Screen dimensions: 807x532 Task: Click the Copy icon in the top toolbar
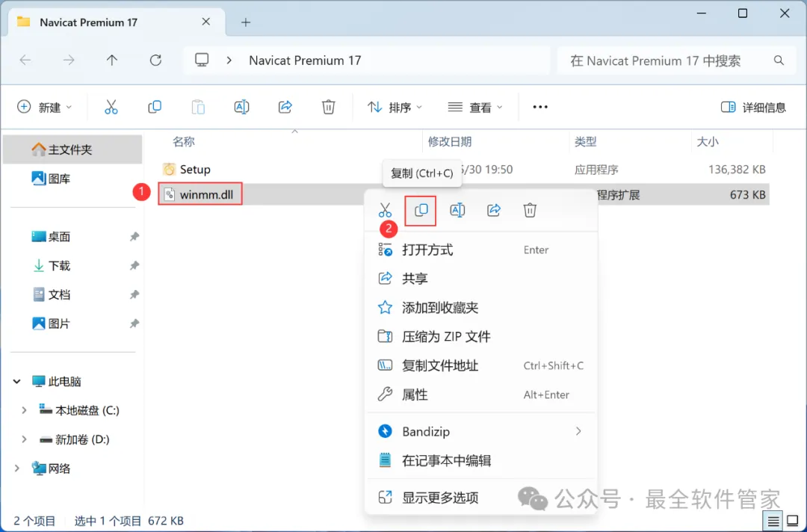155,107
